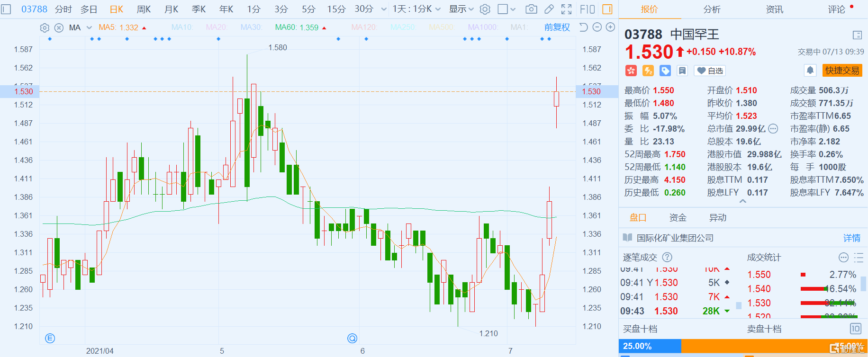Zoom out the chart with minus icon
Screen dimensions: 868x357
click(597, 27)
